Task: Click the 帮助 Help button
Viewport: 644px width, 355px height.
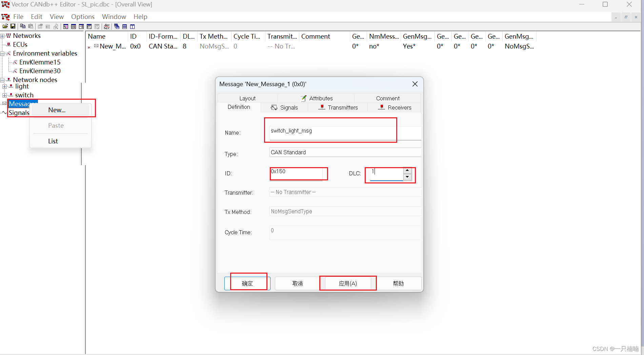Action: tap(398, 283)
